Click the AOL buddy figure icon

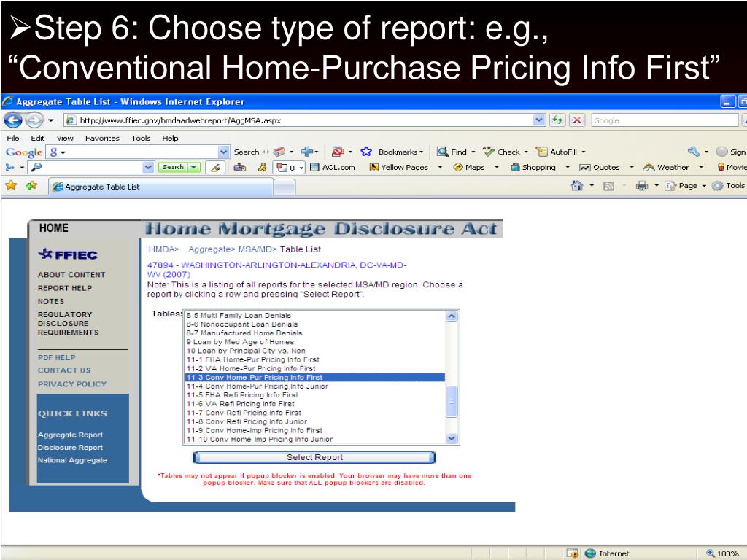coord(262,167)
